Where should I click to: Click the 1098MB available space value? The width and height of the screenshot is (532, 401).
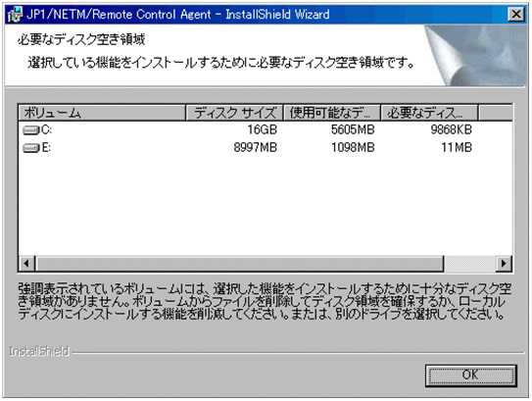[x=353, y=148]
